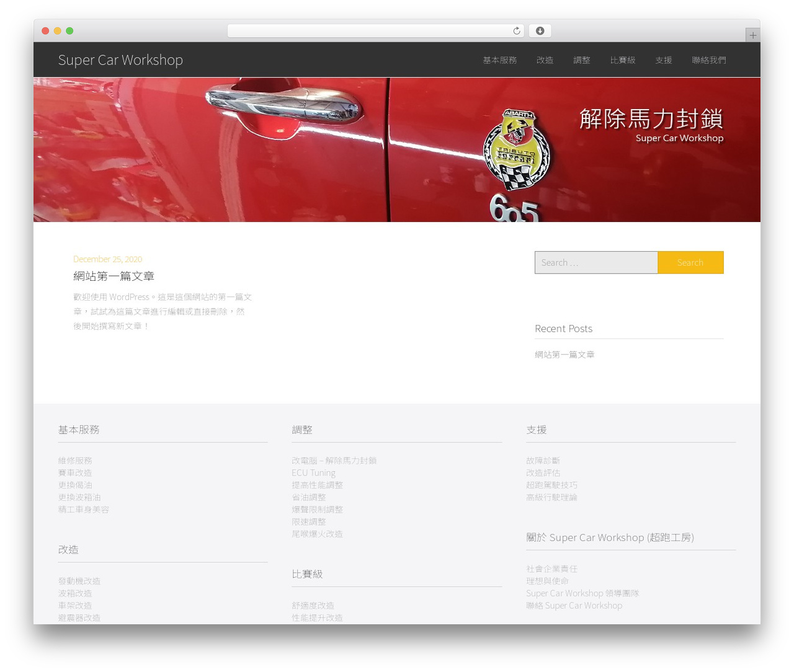Click the Recent Posts widget heading
794x672 pixels.
pyautogui.click(x=564, y=329)
